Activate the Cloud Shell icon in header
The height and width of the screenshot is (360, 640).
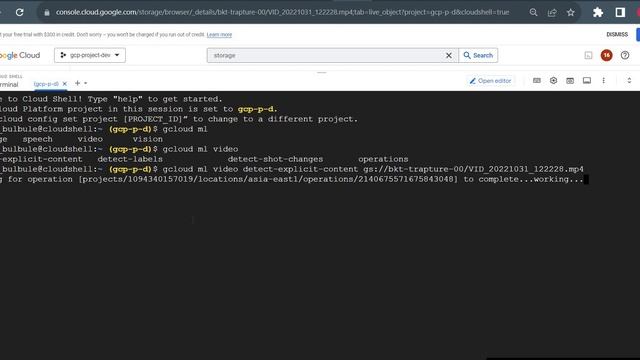click(588, 56)
